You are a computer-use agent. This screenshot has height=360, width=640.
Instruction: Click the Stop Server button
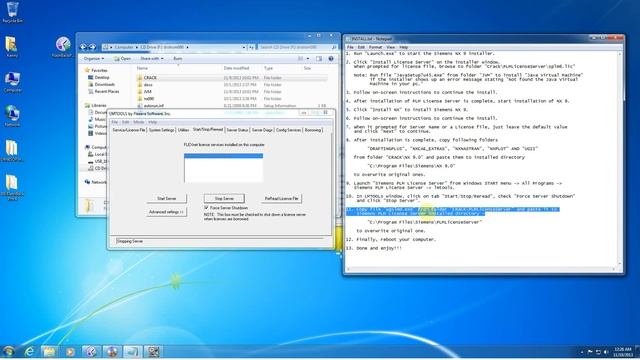(224, 198)
